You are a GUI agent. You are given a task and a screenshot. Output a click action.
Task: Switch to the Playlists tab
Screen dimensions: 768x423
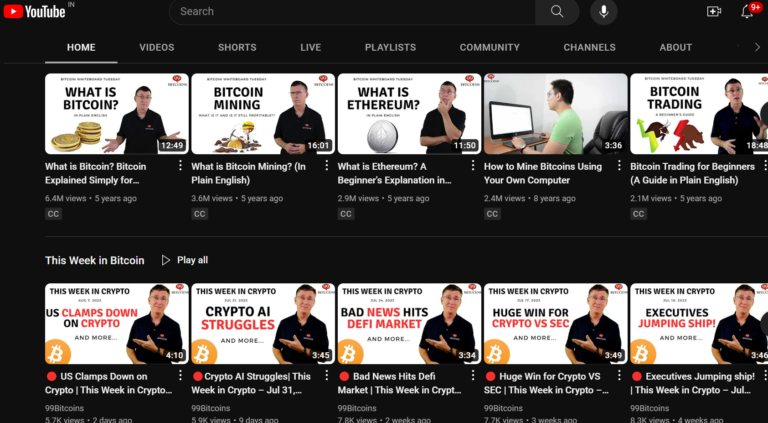click(x=390, y=47)
